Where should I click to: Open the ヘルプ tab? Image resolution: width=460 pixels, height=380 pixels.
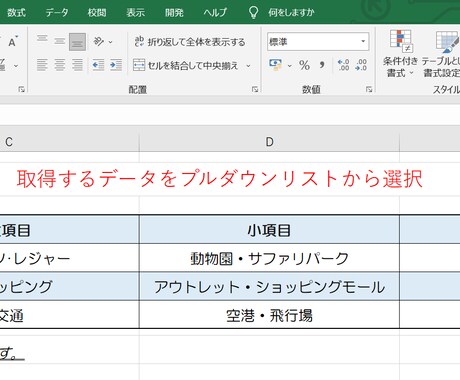[x=215, y=13]
